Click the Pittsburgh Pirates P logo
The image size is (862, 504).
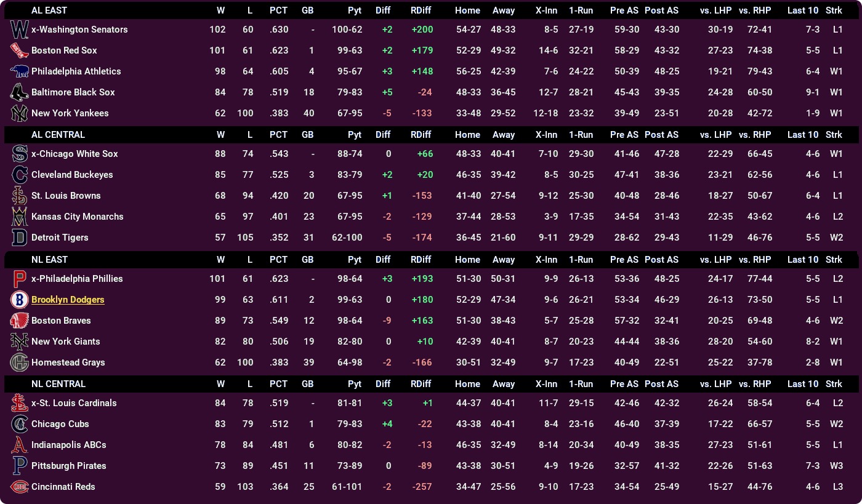[20, 466]
